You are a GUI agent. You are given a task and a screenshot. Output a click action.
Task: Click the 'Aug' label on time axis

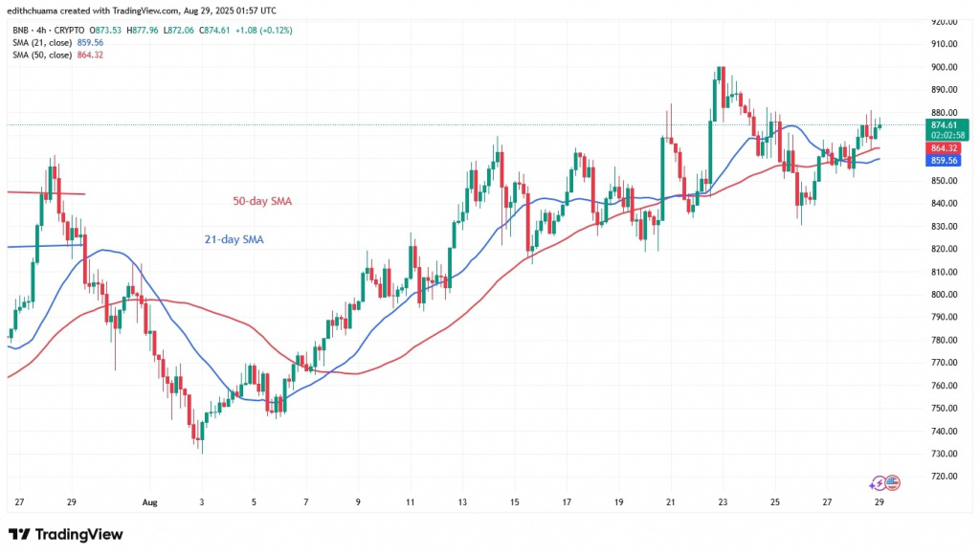(148, 501)
